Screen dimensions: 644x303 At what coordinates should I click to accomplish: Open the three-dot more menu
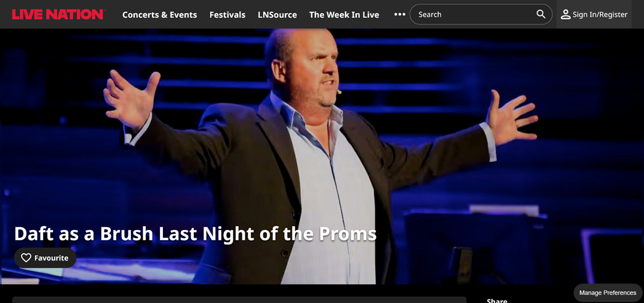coord(400,14)
